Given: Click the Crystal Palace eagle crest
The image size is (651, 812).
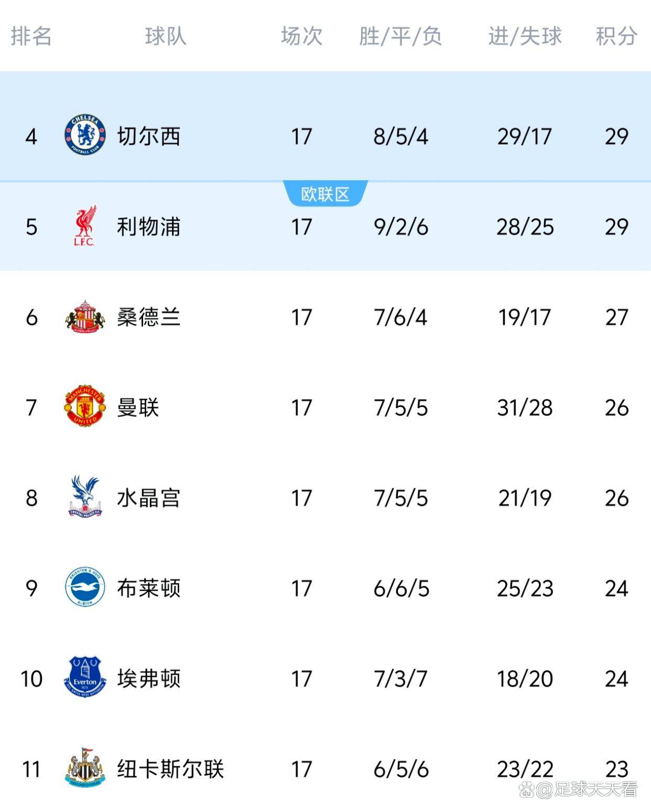Looking at the screenshot, I should (x=84, y=497).
